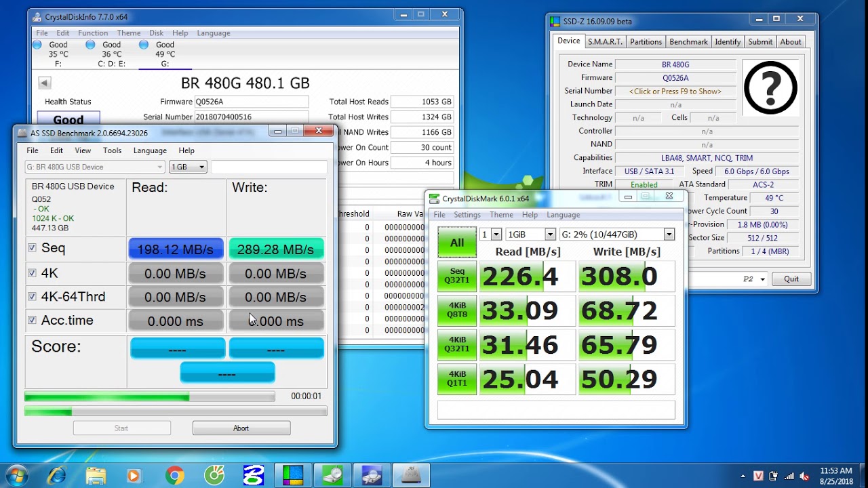Image resolution: width=868 pixels, height=488 pixels.
Task: Run the 4KiB Q1T1 test button
Action: [x=457, y=379]
